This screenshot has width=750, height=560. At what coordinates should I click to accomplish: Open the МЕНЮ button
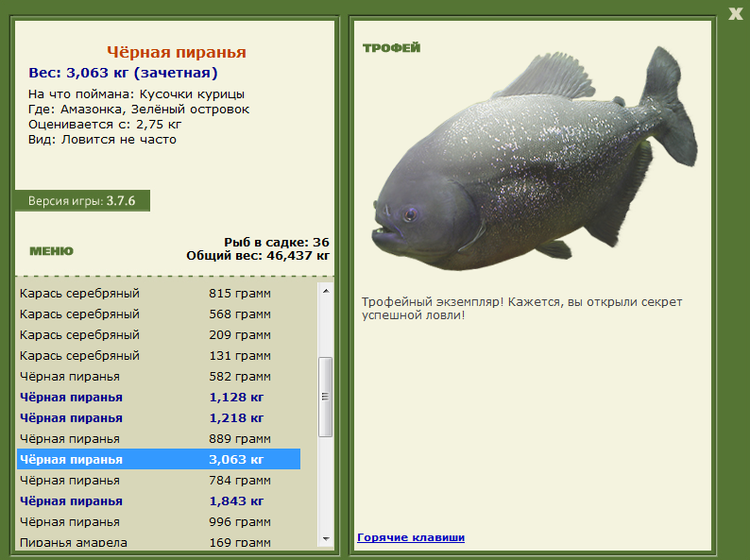pos(52,251)
